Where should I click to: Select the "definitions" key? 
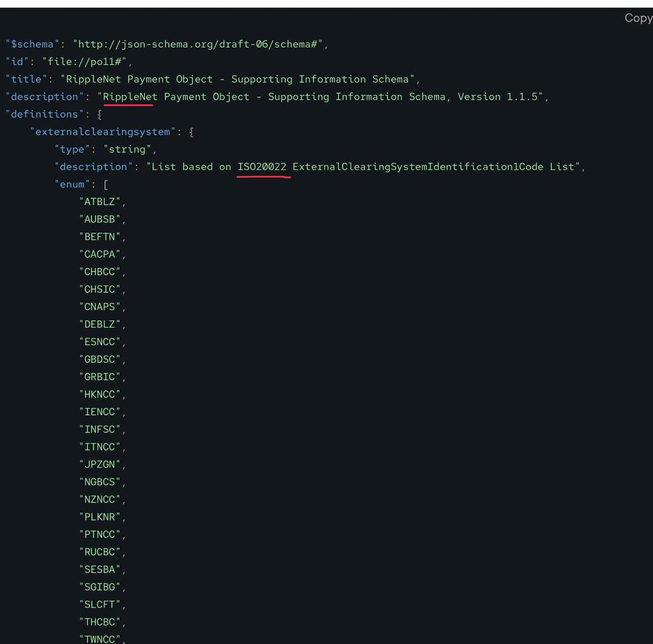45,114
